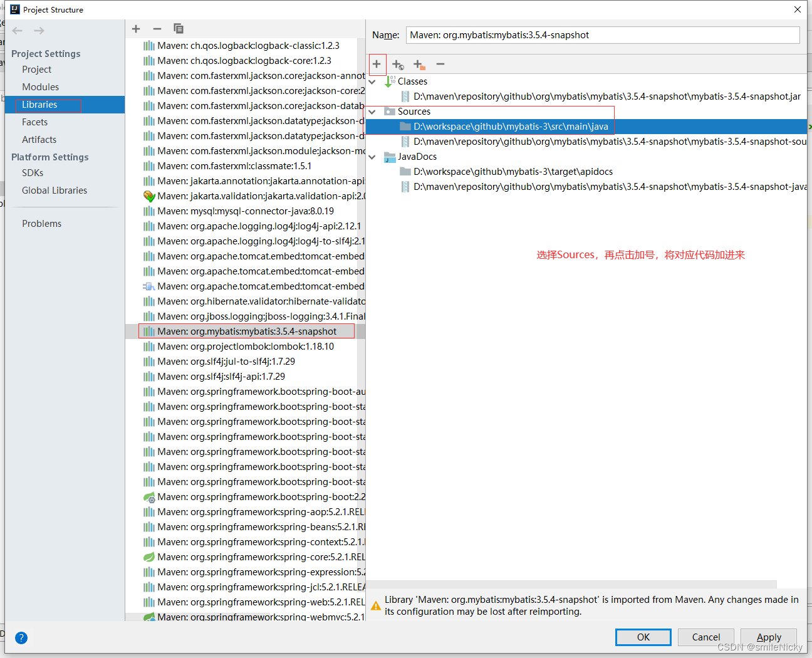812x658 pixels.
Task: Select the snapshot-sources jar under Sources
Action: point(610,142)
